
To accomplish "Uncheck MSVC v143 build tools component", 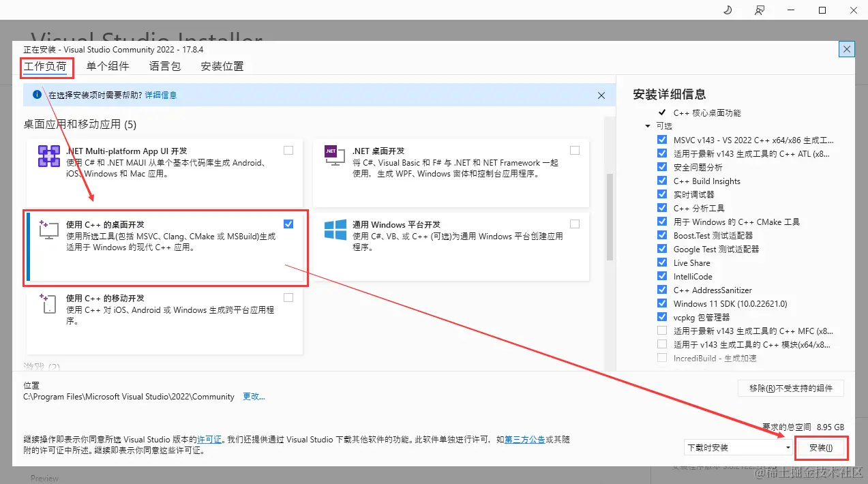I will (x=662, y=140).
